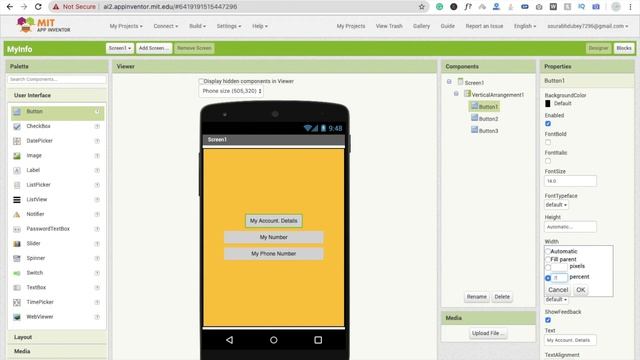
Task: Open the Phone size dropdown
Action: [231, 91]
